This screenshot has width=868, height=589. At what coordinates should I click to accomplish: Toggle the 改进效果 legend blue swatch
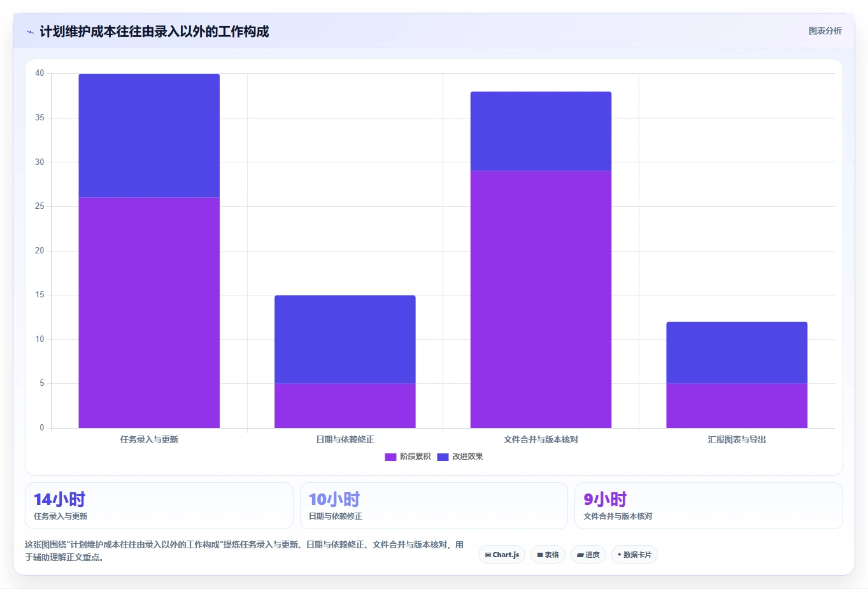point(443,457)
